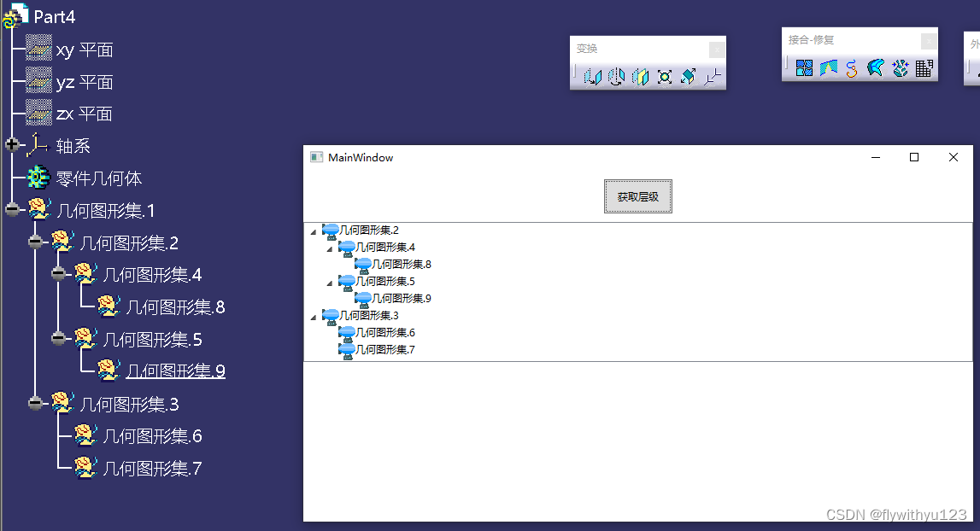Click the grid-shaped last icon in 接合-修复 toolbar

pos(924,68)
